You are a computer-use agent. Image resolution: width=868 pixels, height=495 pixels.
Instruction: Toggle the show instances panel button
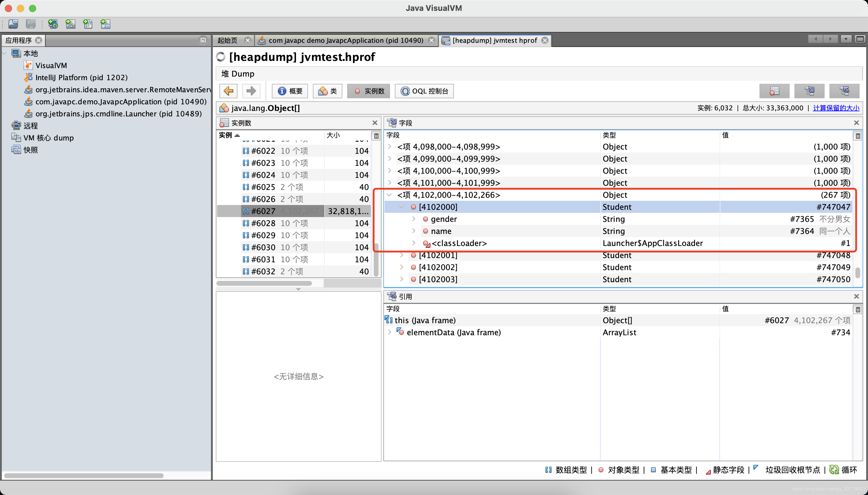point(774,91)
